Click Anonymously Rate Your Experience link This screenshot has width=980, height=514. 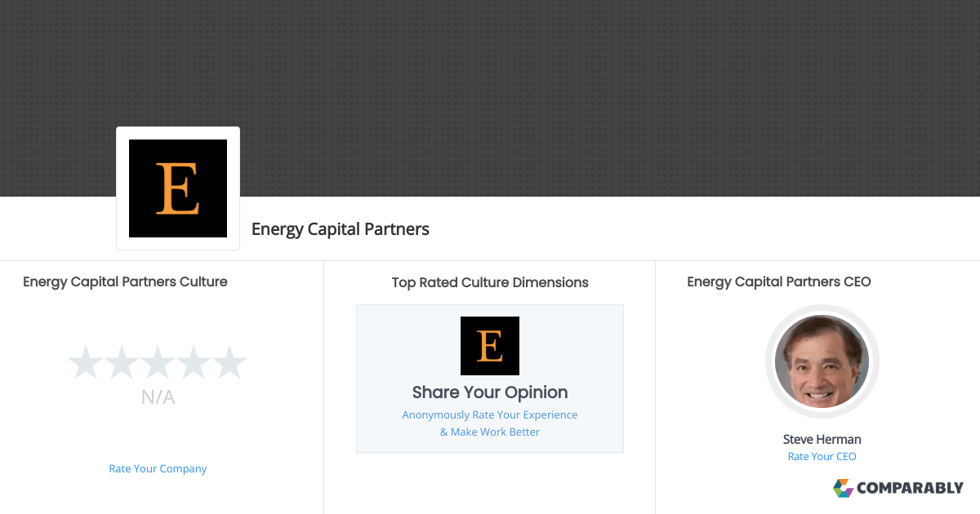489,414
